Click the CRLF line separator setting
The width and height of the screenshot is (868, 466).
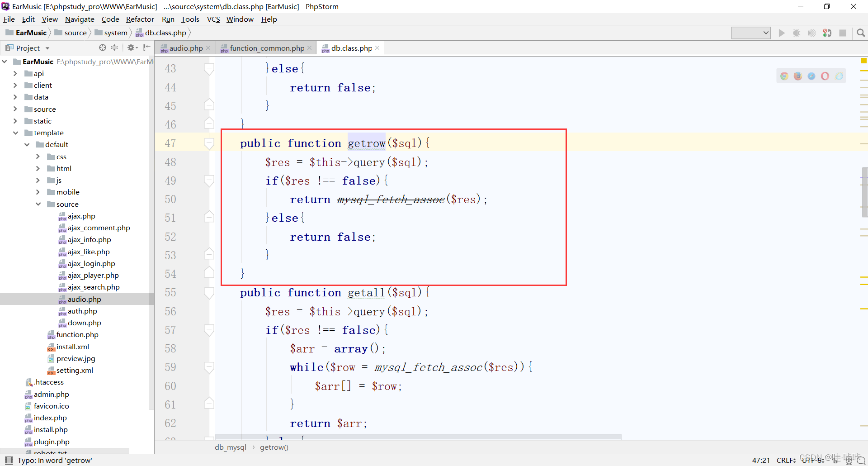(786, 460)
